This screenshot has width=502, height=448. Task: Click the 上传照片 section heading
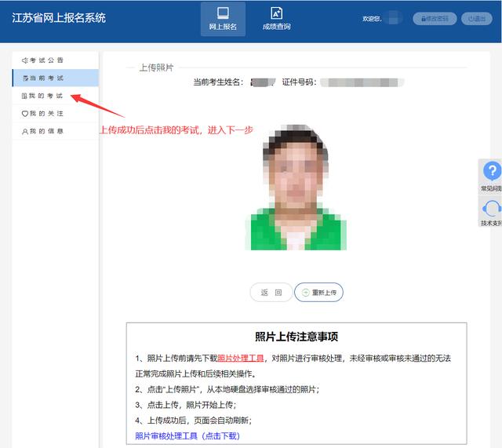click(x=157, y=67)
